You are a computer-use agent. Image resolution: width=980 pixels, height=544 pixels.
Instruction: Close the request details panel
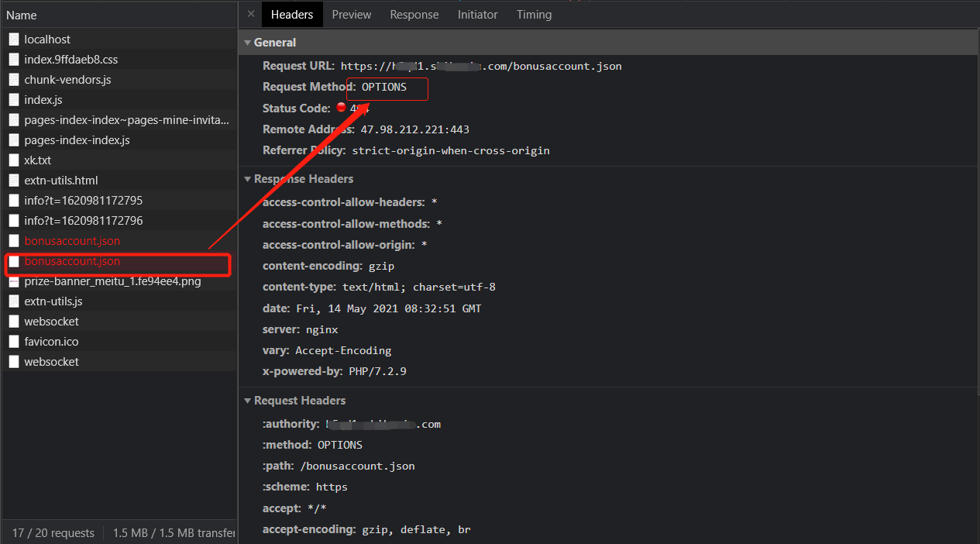[250, 14]
